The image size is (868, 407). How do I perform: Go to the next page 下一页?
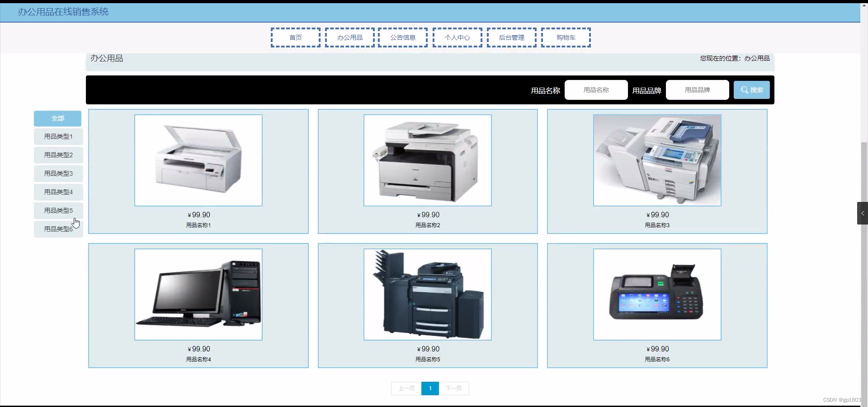[x=454, y=388]
